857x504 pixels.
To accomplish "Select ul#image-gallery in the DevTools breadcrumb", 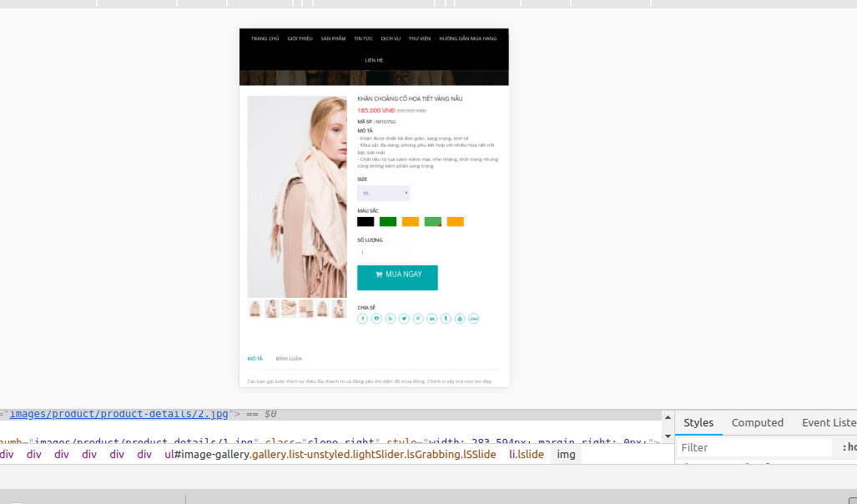I will pyautogui.click(x=330, y=454).
